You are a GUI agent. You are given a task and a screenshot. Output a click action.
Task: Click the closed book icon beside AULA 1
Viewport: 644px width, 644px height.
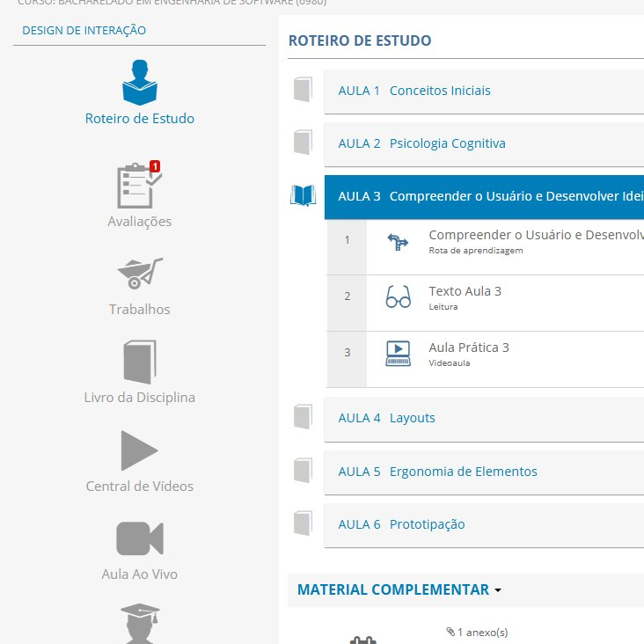304,89
